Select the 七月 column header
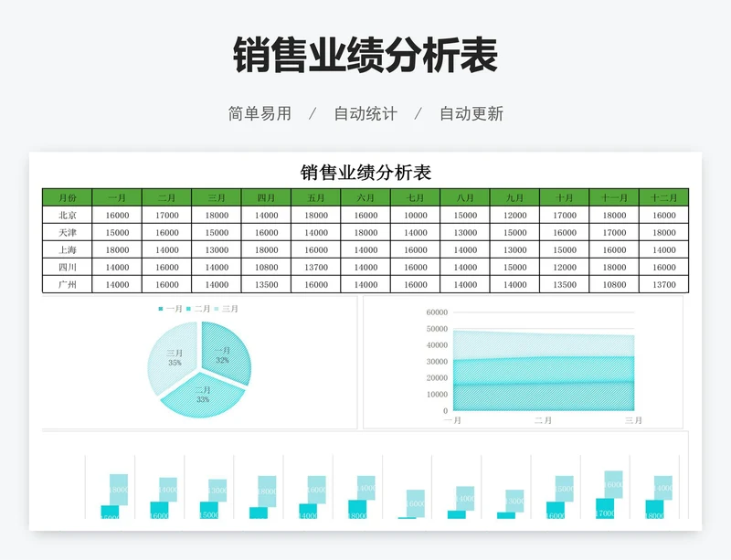731x560 pixels. 416,197
